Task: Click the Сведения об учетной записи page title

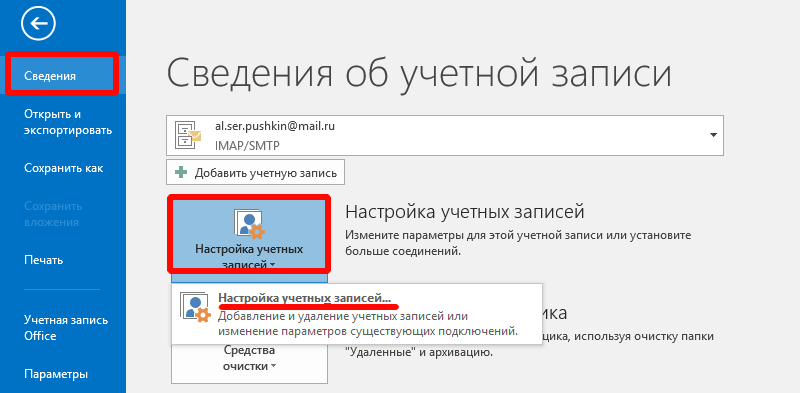Action: click(419, 75)
